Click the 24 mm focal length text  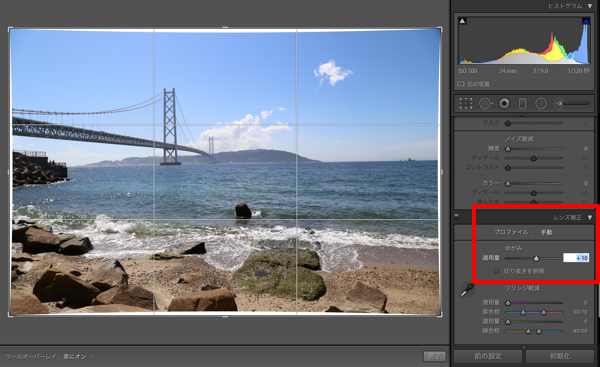508,71
